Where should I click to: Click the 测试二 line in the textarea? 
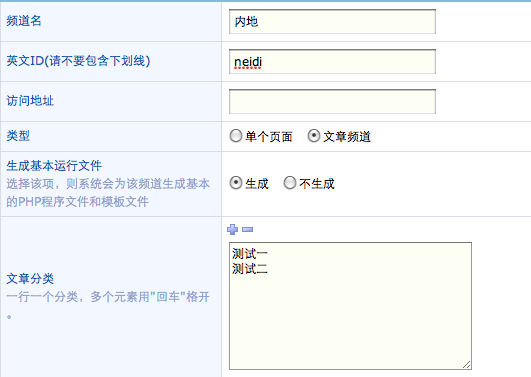pos(250,269)
